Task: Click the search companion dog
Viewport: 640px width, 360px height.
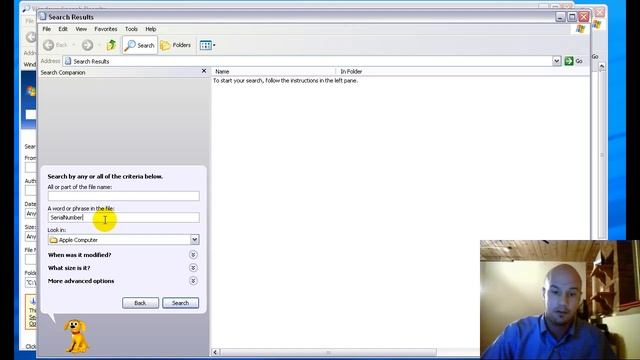Action: click(76, 336)
